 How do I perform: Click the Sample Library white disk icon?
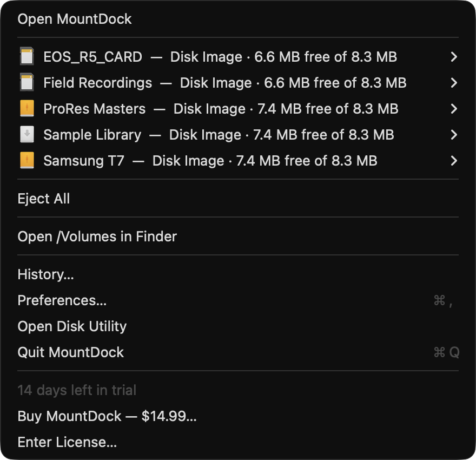click(x=27, y=135)
